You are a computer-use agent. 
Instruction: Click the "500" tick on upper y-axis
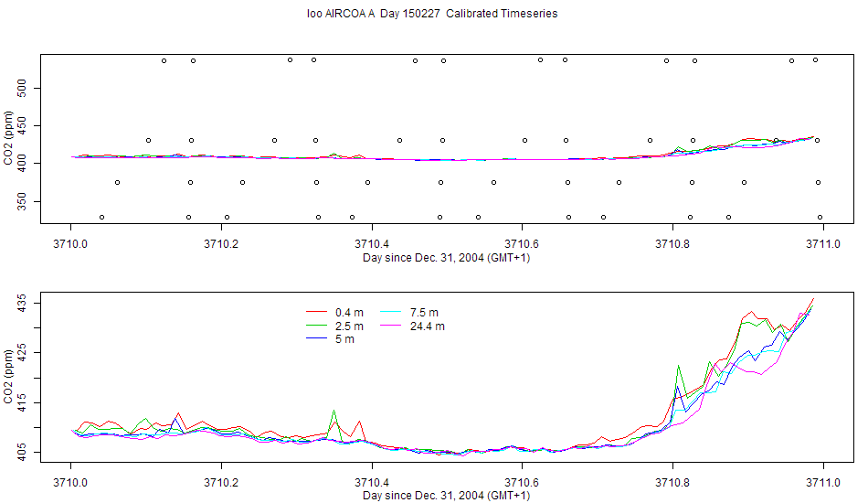(x=22, y=88)
